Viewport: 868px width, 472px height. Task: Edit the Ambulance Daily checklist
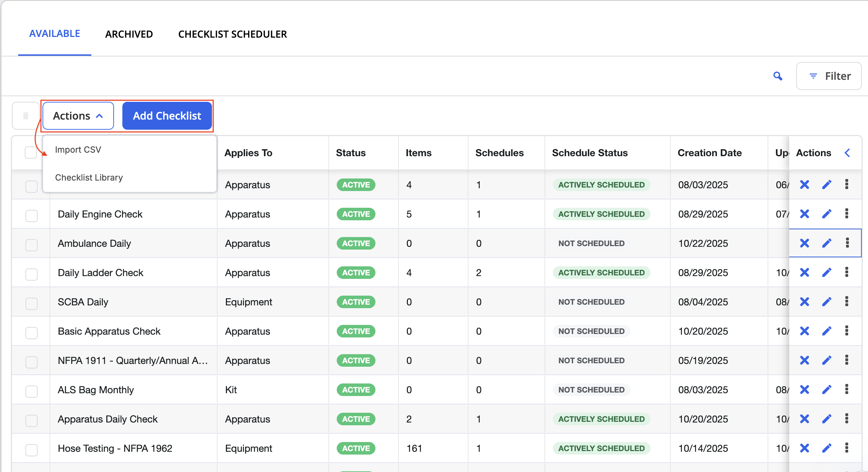click(x=827, y=243)
